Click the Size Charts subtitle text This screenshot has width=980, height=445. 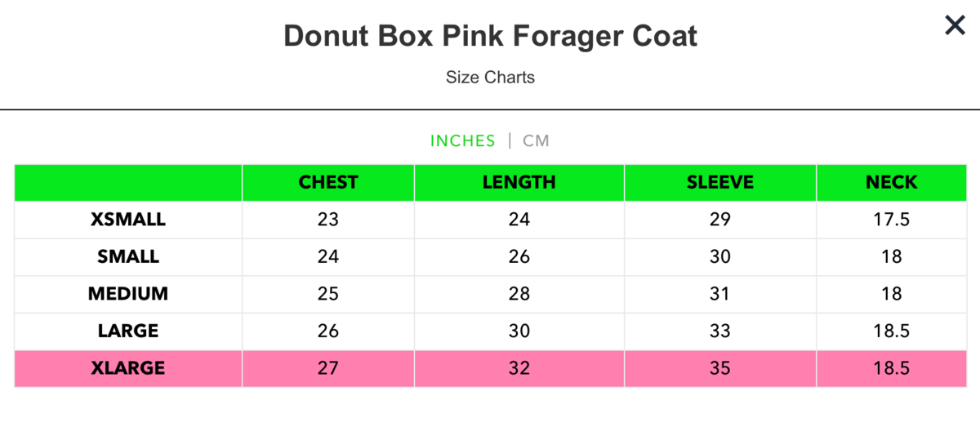(x=490, y=78)
